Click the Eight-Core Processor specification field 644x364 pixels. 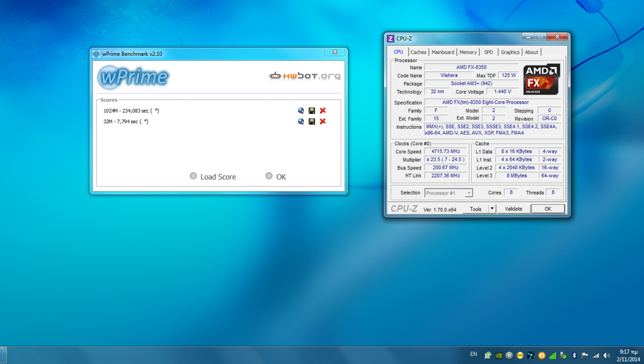click(x=493, y=102)
